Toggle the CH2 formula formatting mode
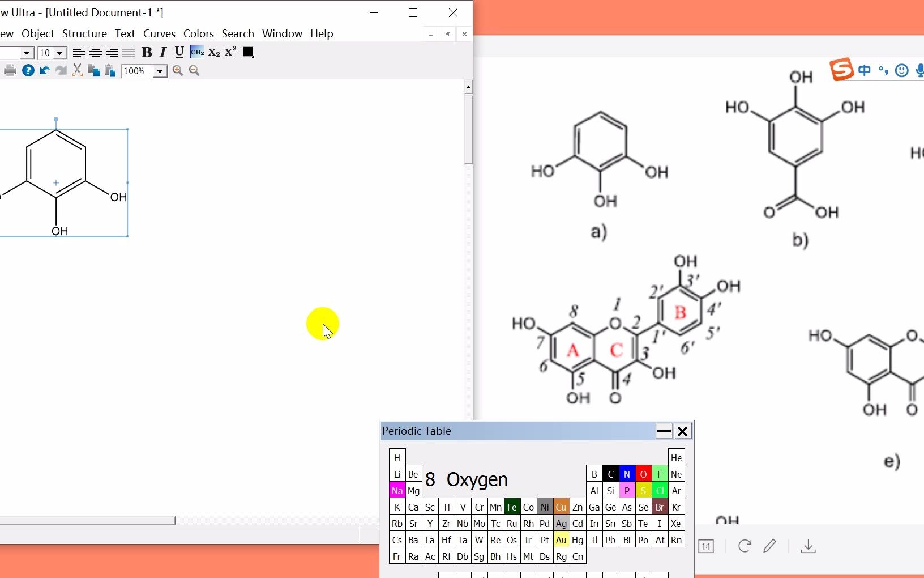This screenshot has height=578, width=924. point(196,52)
